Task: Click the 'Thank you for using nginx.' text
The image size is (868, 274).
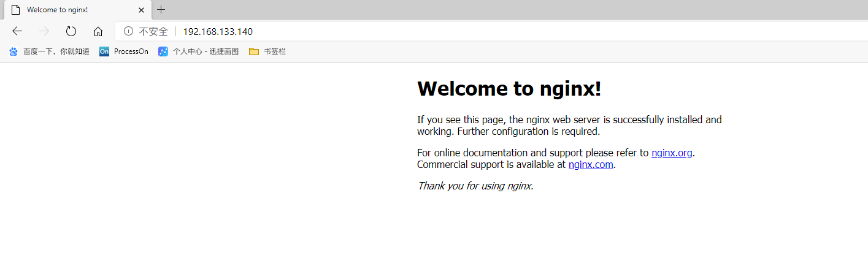Action: [x=475, y=186]
